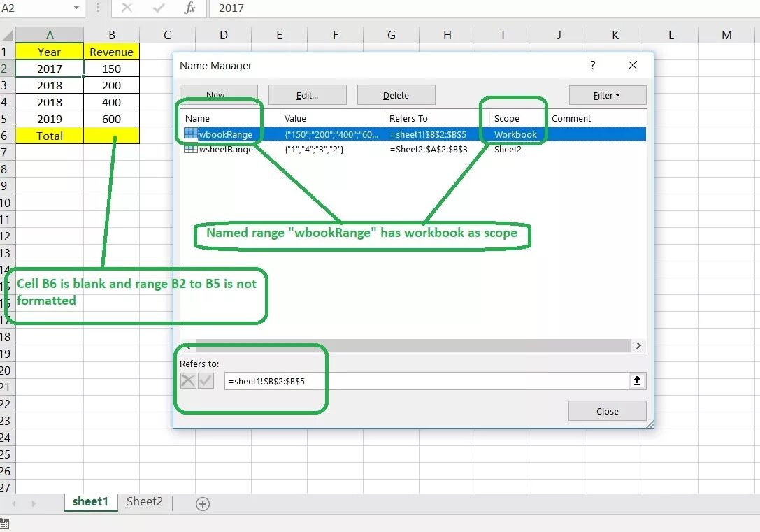Open the Name Box dropdown
The image size is (760, 532).
click(76, 9)
